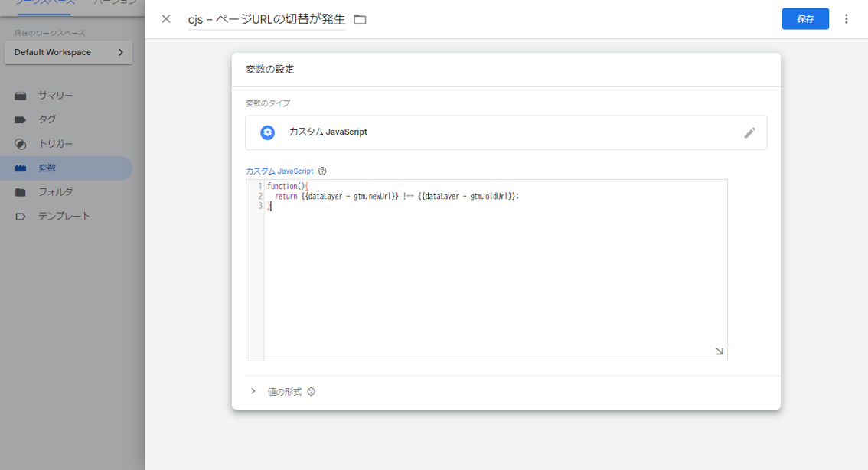This screenshot has width=868, height=470.
Task: Go to タグ in the sidebar
Action: click(x=47, y=119)
